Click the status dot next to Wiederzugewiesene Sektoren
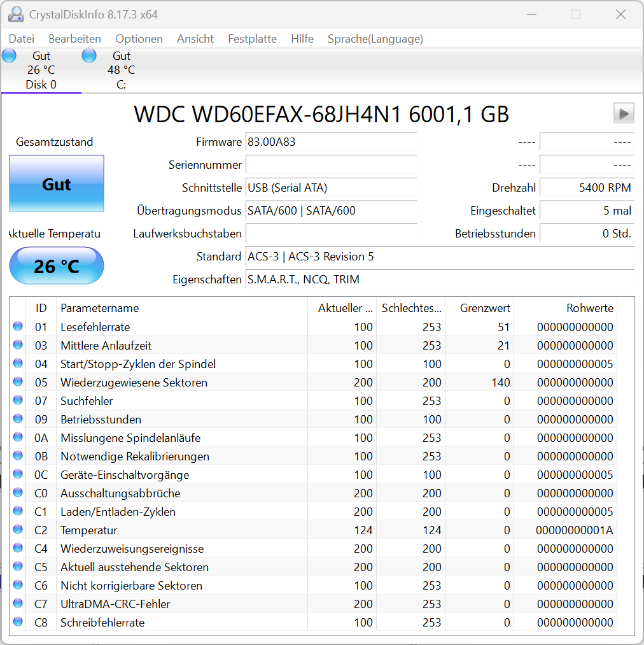644x645 pixels. 18,383
